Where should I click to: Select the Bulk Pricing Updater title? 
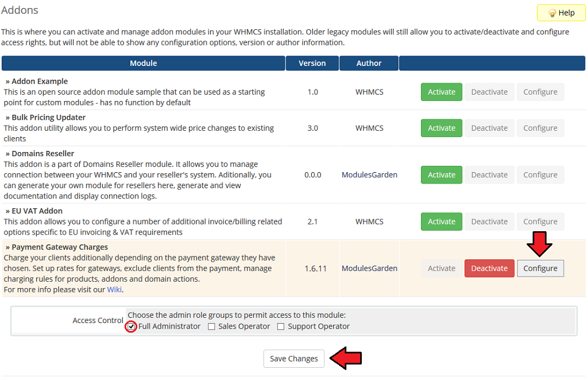(48, 118)
